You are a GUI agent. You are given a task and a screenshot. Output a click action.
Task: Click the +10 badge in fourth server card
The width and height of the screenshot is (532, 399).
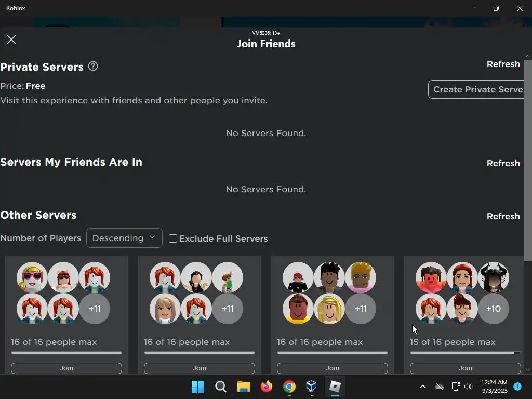494,309
